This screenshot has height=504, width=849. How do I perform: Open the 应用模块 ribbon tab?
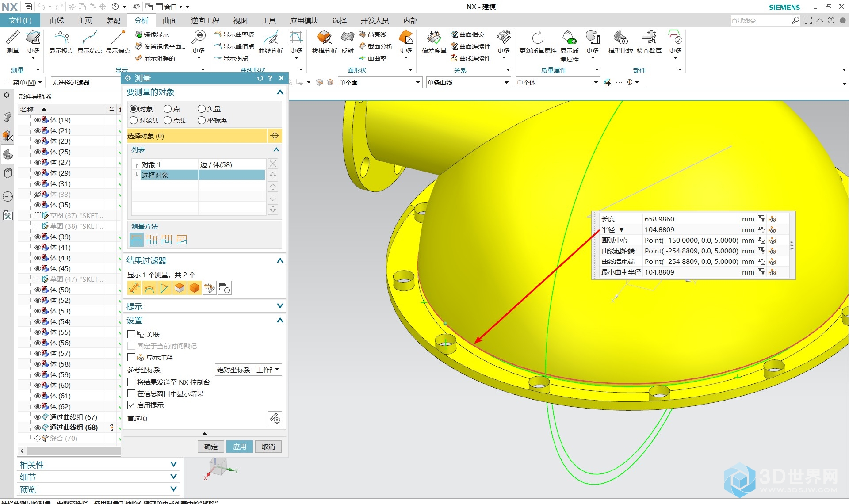(304, 20)
